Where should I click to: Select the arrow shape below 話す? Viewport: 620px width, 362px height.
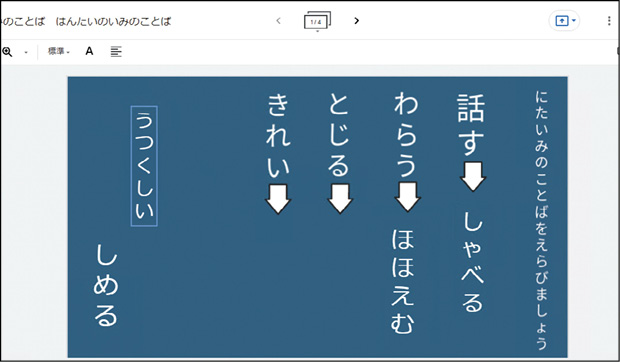tap(473, 176)
